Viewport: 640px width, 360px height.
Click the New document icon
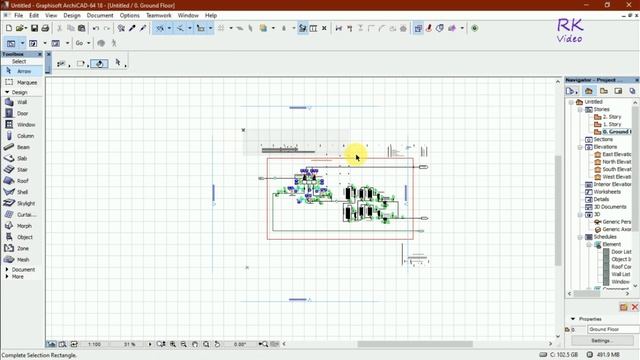click(9, 28)
